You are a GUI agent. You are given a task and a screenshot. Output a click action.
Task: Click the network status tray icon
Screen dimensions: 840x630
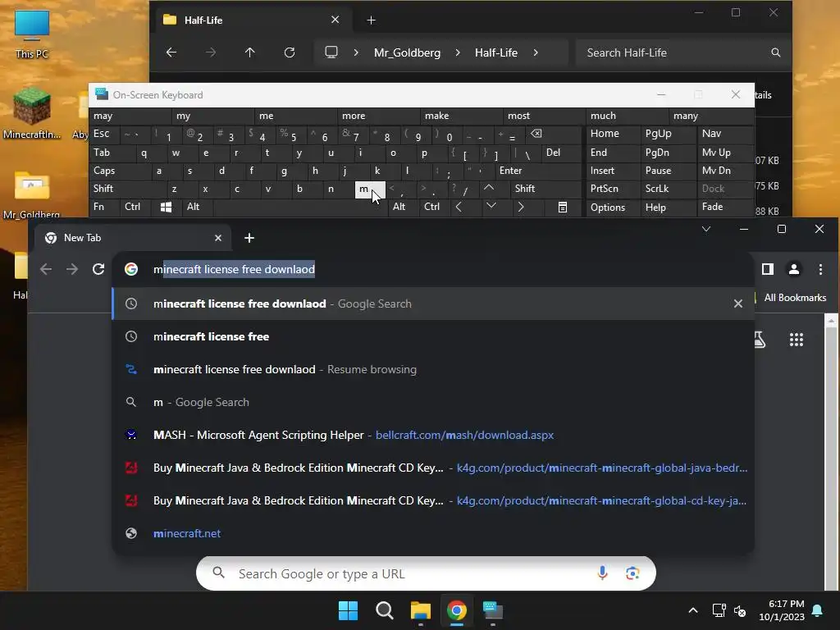click(719, 610)
